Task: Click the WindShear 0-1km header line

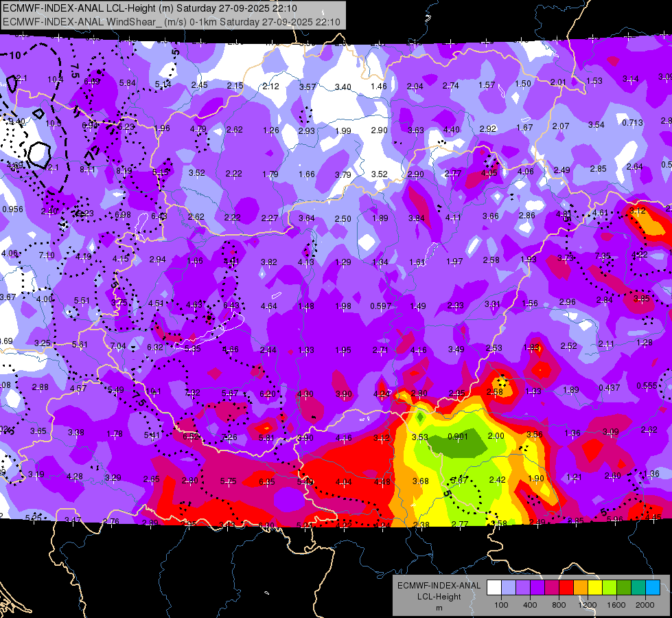Action: click(x=172, y=22)
